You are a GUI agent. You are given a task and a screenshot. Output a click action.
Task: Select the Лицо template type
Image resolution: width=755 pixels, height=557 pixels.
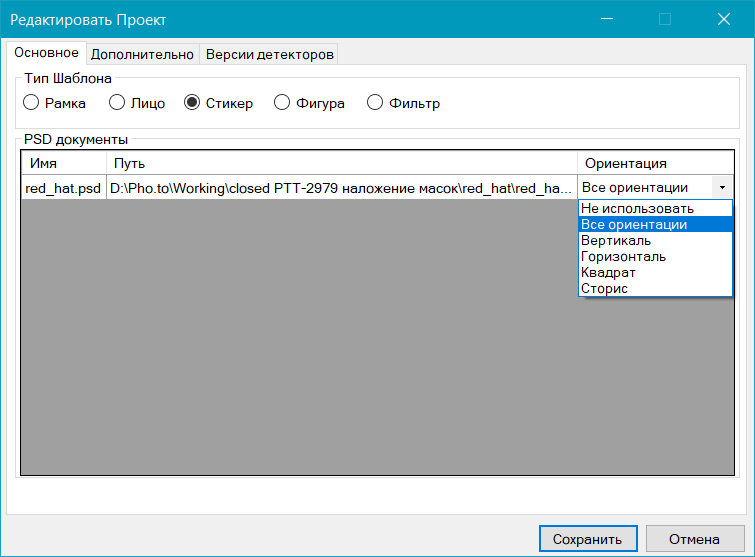tap(117, 103)
